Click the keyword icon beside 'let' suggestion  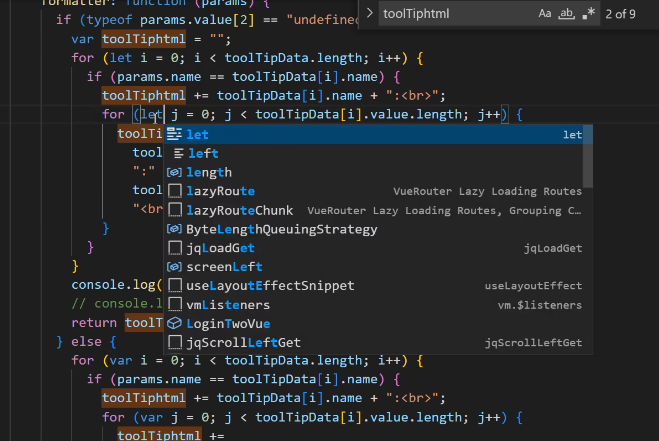[174, 134]
